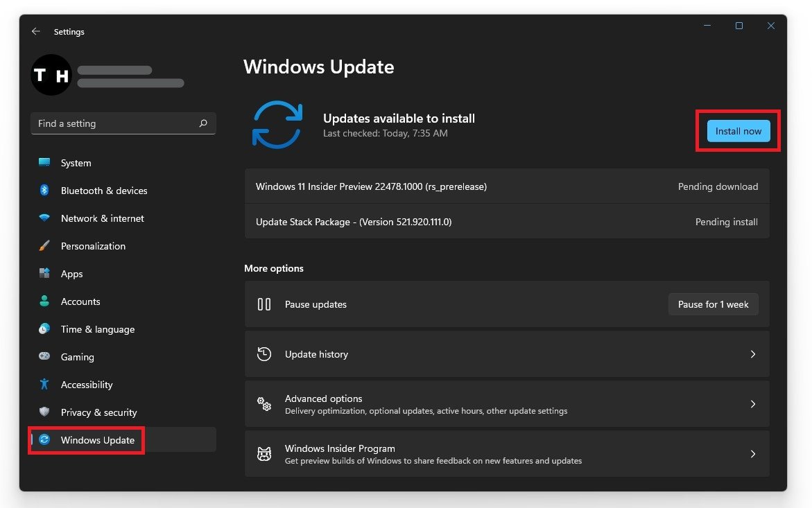
Task: Click the Accounts person icon
Action: tap(44, 301)
